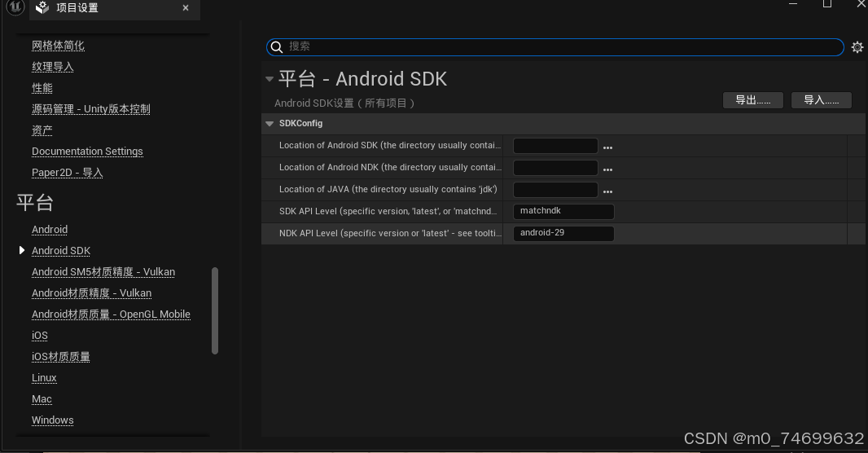Close the 项目设置 tab
This screenshot has width=868, height=453.
(x=186, y=8)
